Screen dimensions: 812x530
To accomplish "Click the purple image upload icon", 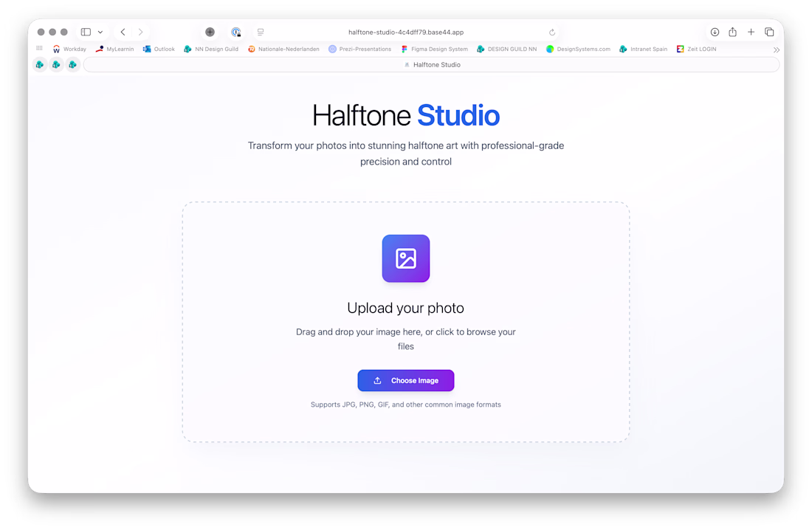I will pyautogui.click(x=405, y=258).
